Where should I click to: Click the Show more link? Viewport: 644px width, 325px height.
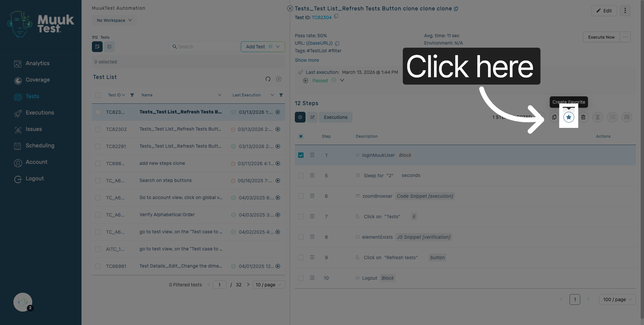pyautogui.click(x=307, y=60)
